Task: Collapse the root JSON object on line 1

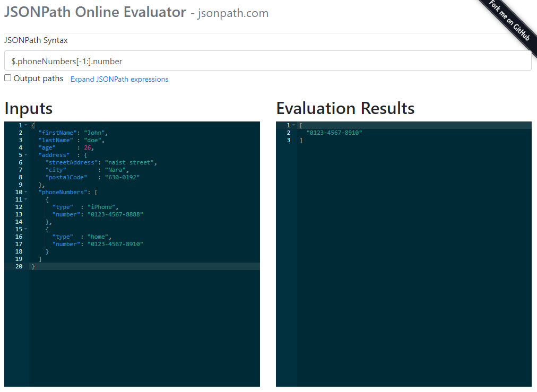Action: 25,125
